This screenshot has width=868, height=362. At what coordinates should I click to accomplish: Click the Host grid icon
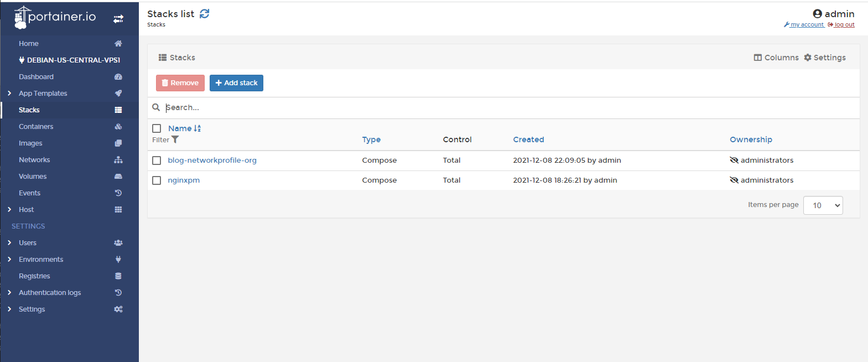pyautogui.click(x=118, y=210)
